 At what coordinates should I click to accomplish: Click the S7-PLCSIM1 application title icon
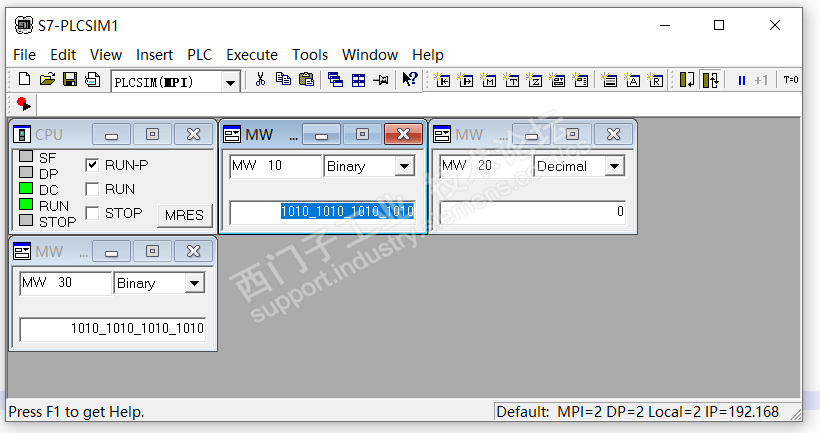coord(24,25)
